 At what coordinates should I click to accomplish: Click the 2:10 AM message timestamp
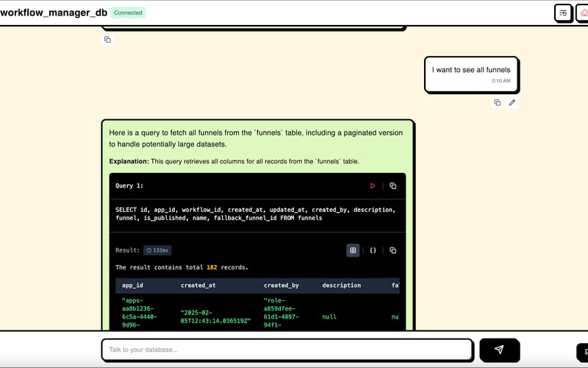click(501, 81)
